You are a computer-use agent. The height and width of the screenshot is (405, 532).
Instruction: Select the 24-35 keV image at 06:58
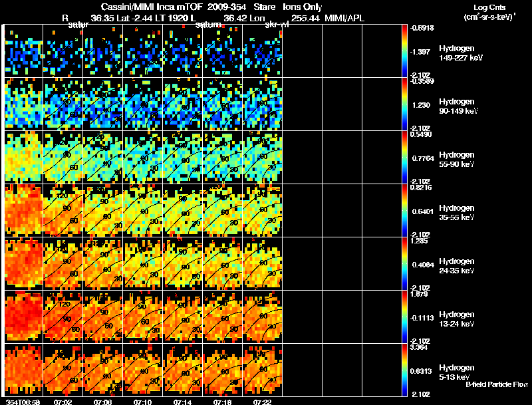23,263
